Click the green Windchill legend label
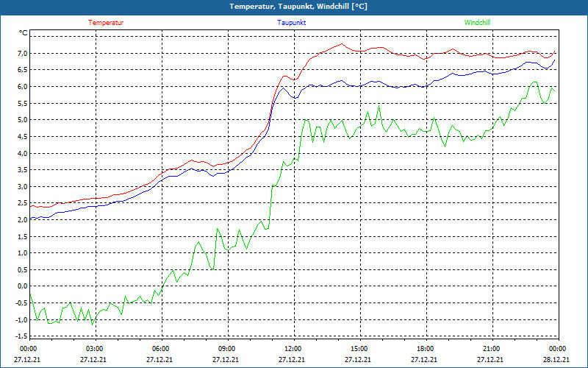The image size is (588, 368). (477, 23)
